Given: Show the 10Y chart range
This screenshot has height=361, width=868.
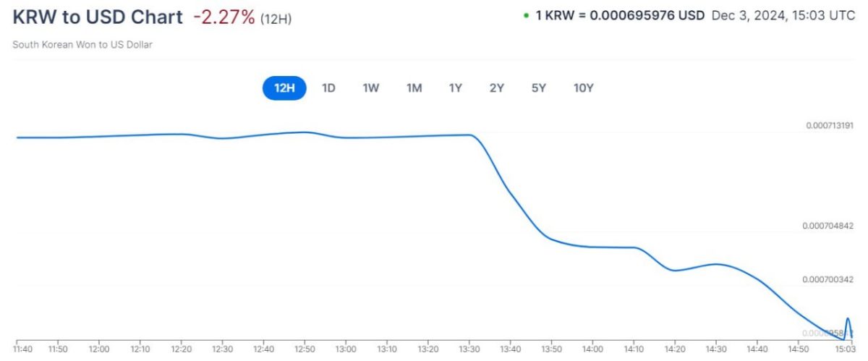Looking at the screenshot, I should pos(583,88).
